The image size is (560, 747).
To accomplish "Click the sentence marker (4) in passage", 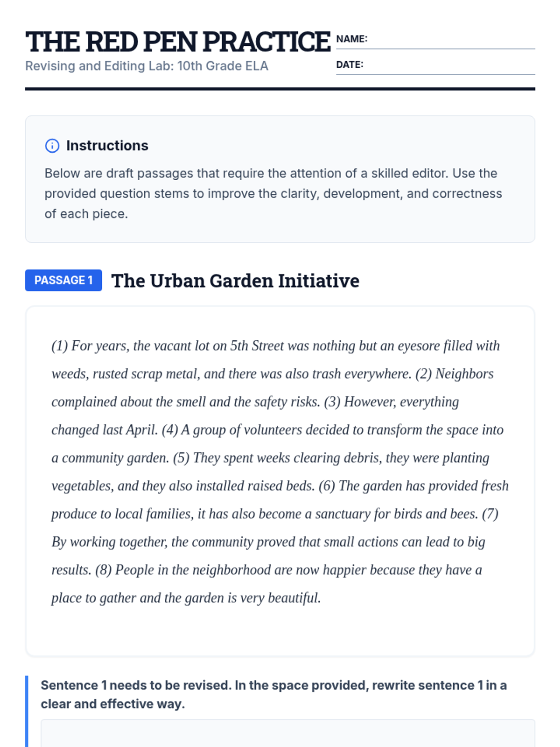I will click(169, 430).
